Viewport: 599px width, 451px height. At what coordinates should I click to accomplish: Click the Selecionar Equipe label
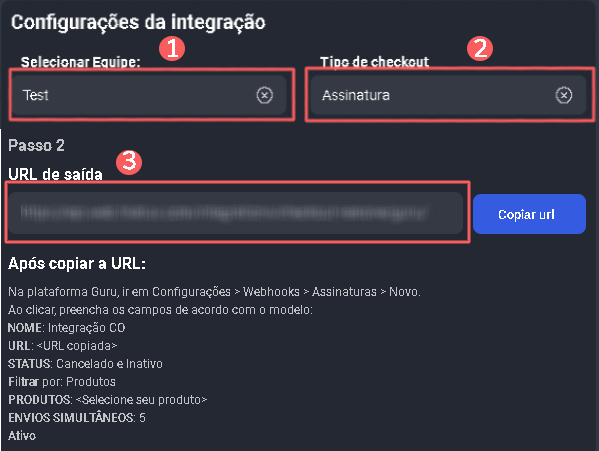click(81, 62)
